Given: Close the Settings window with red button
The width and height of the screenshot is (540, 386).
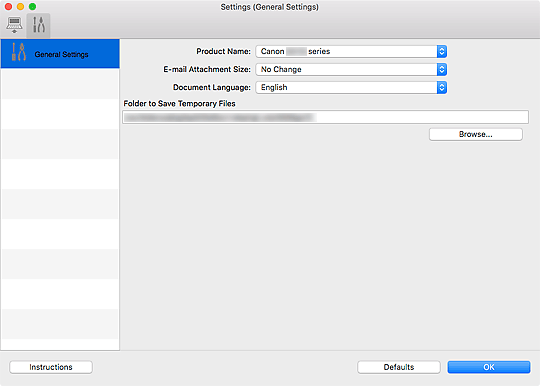Looking at the screenshot, I should coord(9,7).
